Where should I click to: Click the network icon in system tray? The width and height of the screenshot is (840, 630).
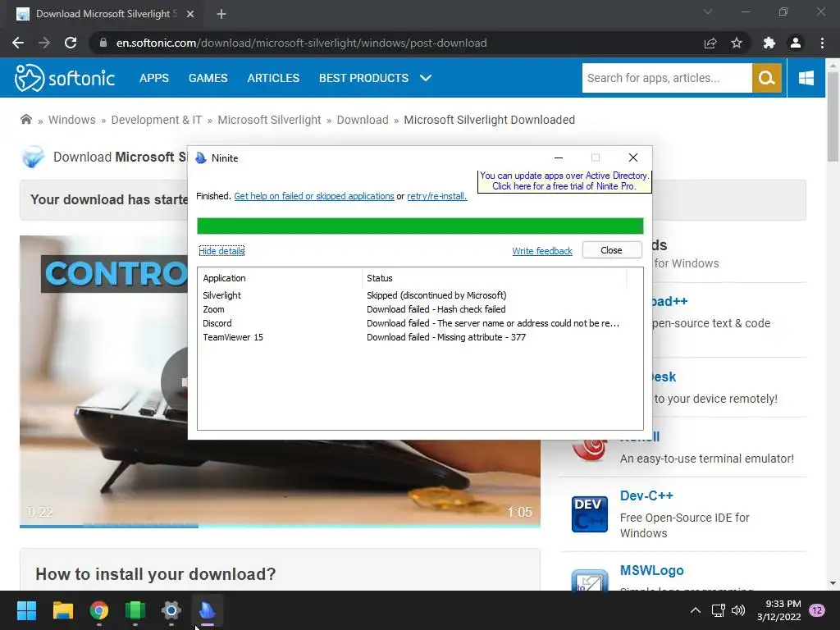coord(718,610)
